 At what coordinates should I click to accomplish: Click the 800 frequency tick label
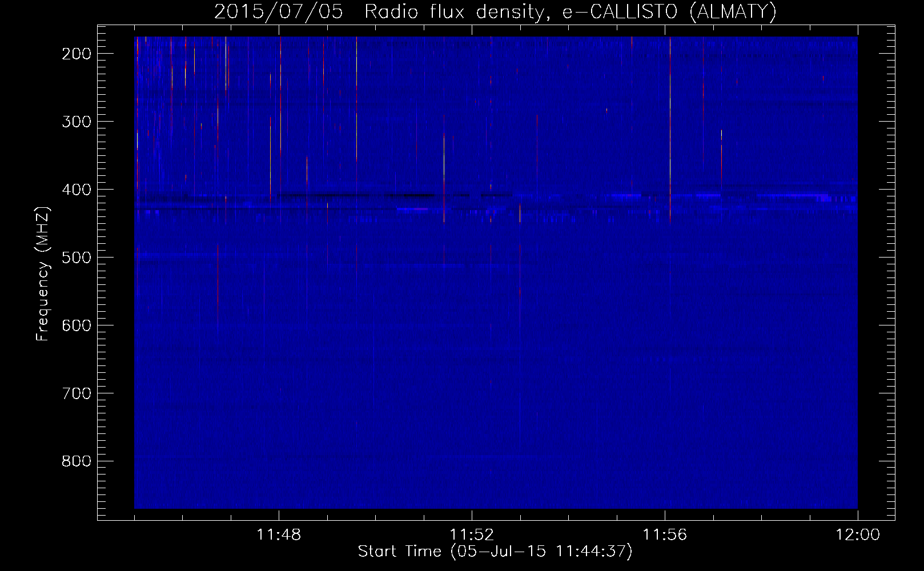pos(76,461)
